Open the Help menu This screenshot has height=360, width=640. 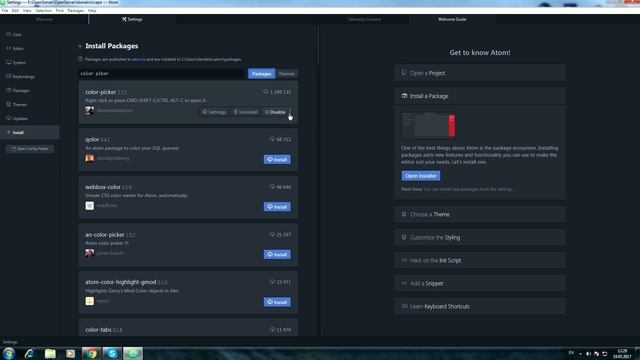[92, 11]
